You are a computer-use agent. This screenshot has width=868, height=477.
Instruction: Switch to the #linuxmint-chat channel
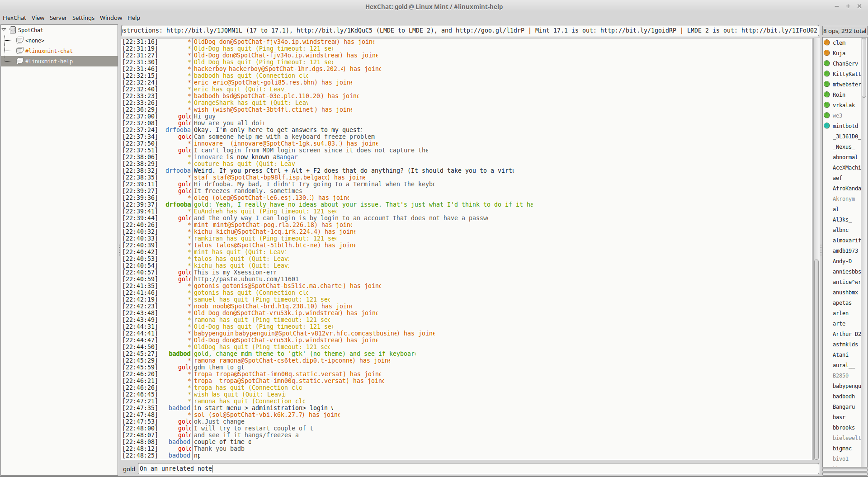coord(49,51)
